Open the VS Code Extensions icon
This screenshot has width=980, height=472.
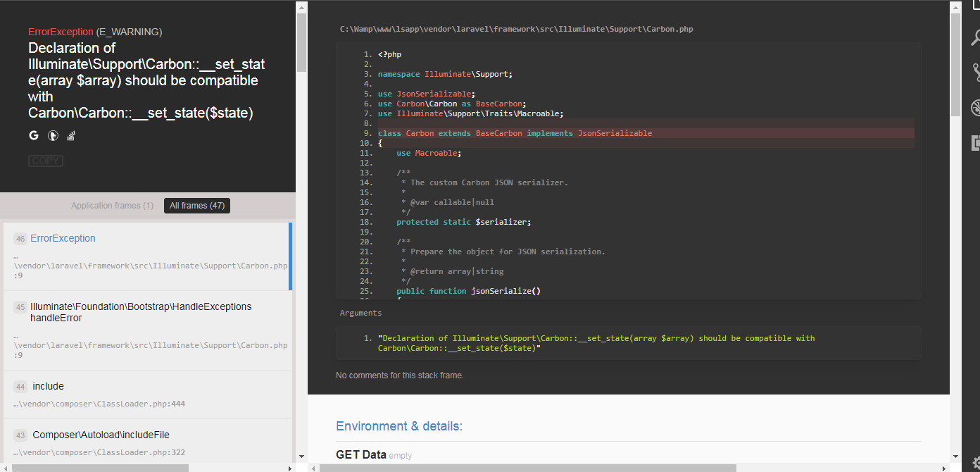[x=975, y=142]
